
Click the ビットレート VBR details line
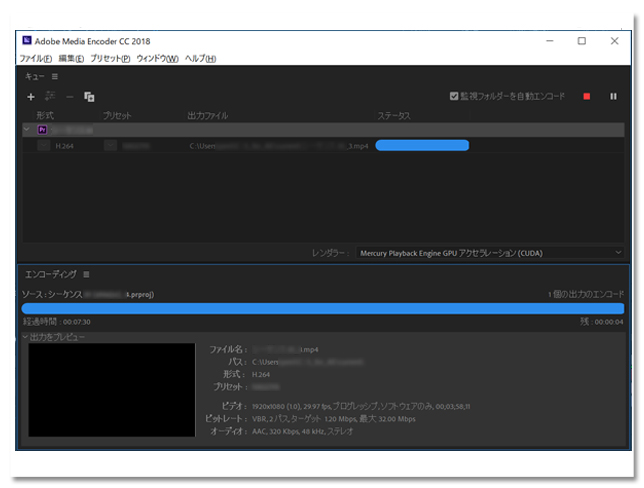pyautogui.click(x=310, y=419)
